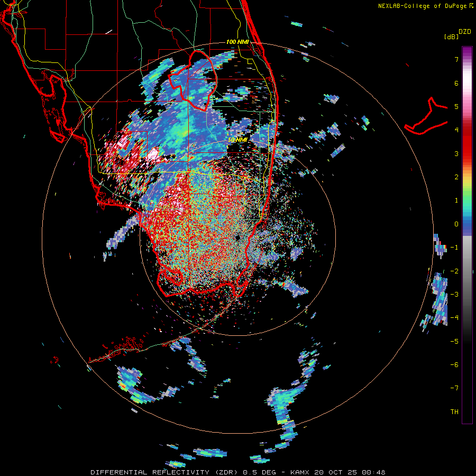Click the KAMX radar site identifier
This screenshot has width=476, height=476.
coord(300,472)
